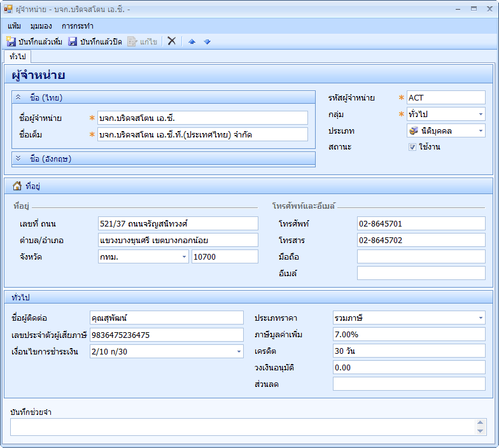Open the จังหวัด province dropdown
This screenshot has height=448, width=499.
(x=184, y=256)
